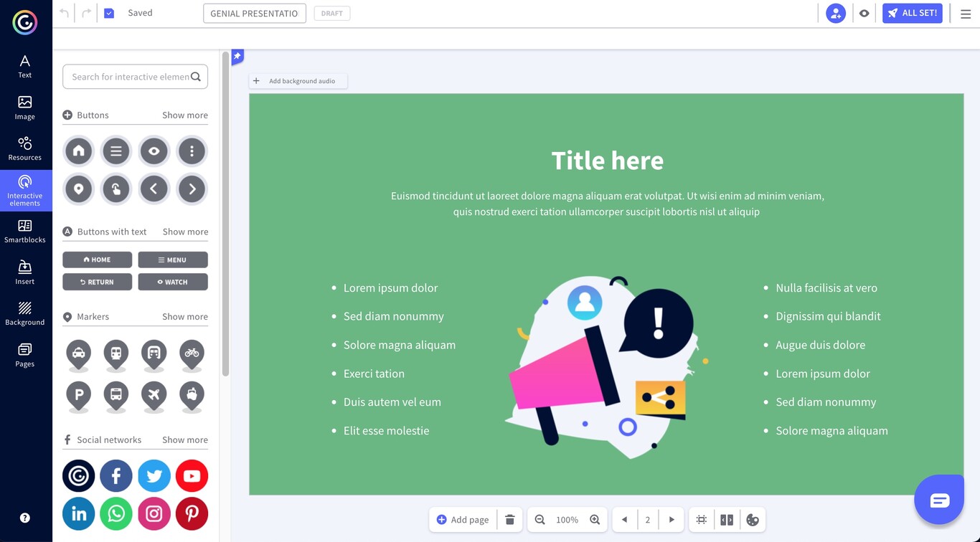The image size is (980, 542).
Task: Open the top-right hamburger menu
Action: 965,13
